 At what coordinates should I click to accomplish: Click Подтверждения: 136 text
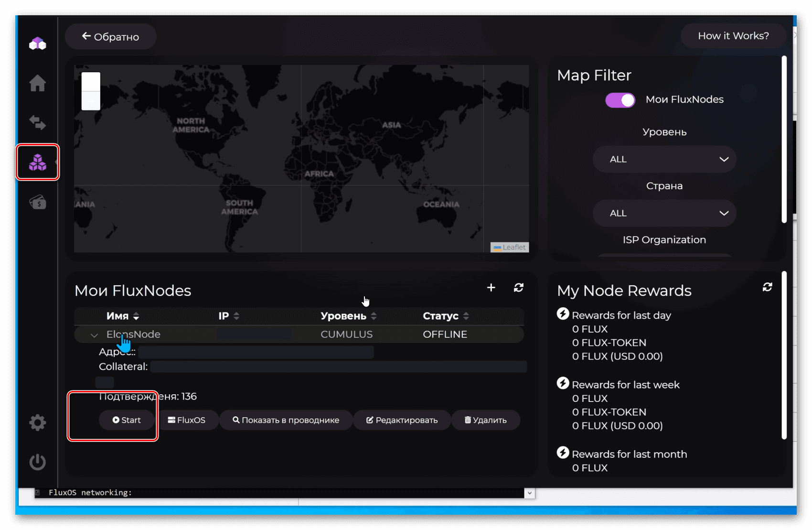(x=148, y=396)
